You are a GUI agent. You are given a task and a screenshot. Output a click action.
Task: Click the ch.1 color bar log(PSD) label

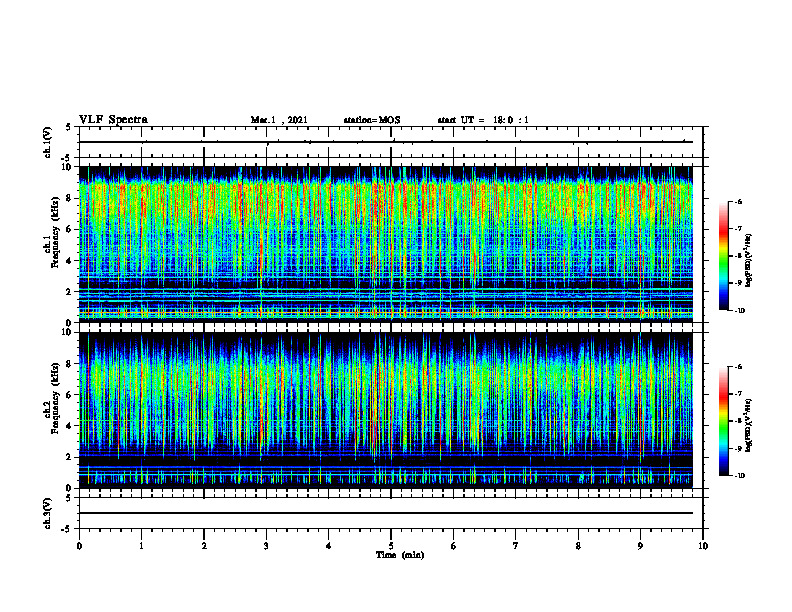pos(749,261)
